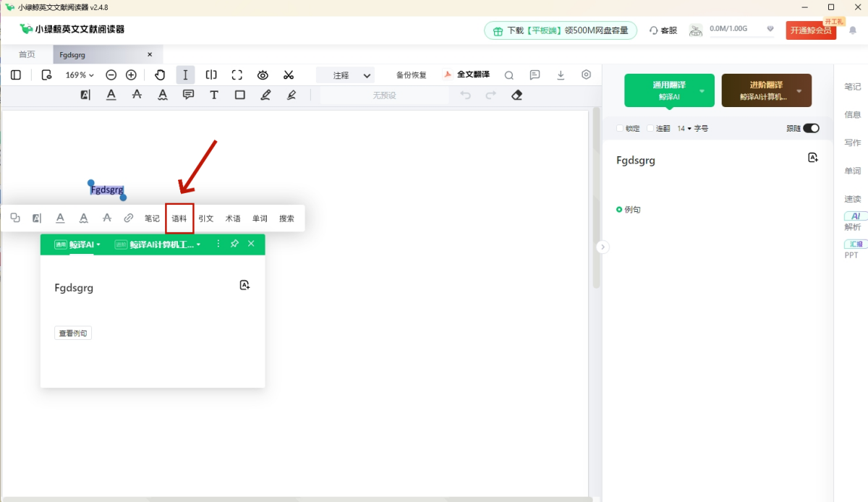Open the search magnifier in the toolbar

pos(509,75)
